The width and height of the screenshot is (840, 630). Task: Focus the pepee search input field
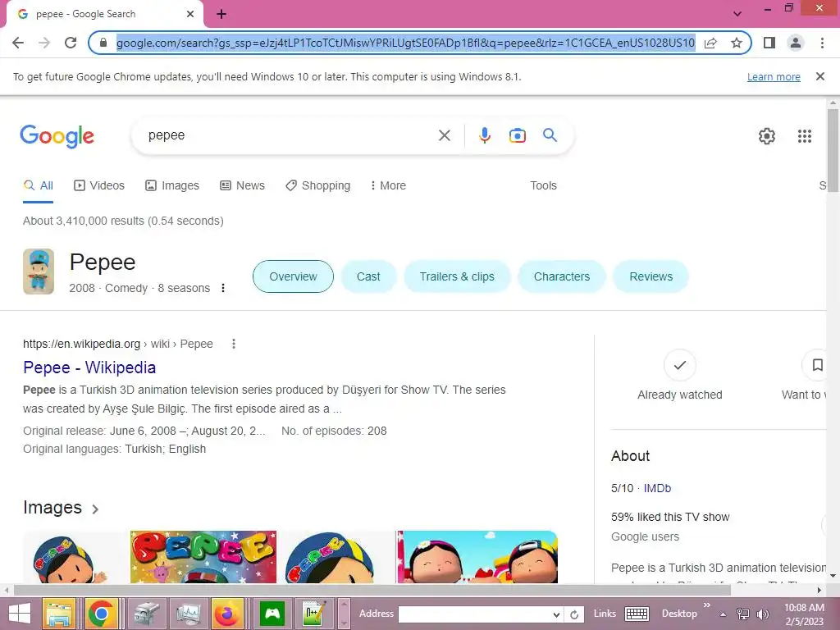point(290,135)
